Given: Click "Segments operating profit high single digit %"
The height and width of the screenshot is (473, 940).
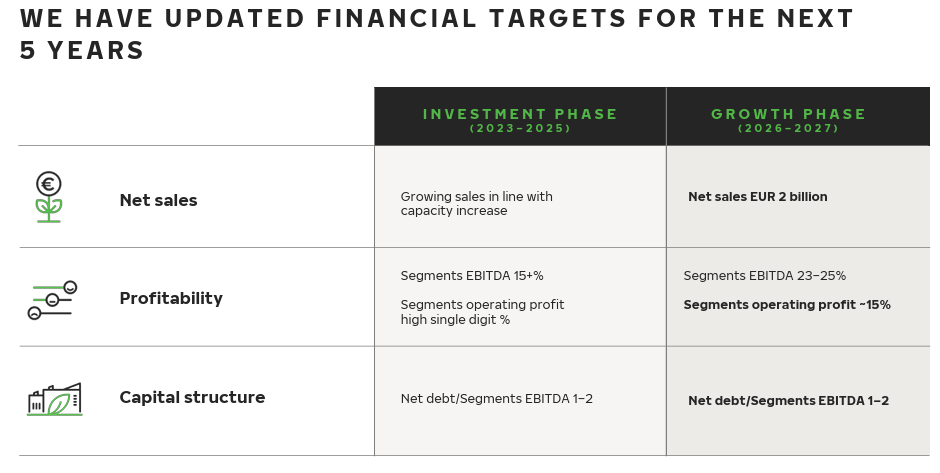Looking at the screenshot, I should click(x=482, y=312).
